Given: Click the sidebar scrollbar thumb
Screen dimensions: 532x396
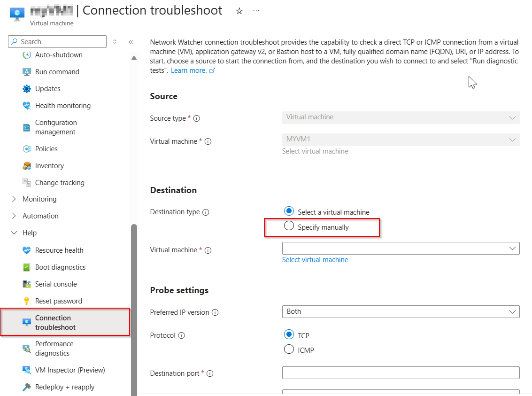Looking at the screenshot, I should pos(134,310).
